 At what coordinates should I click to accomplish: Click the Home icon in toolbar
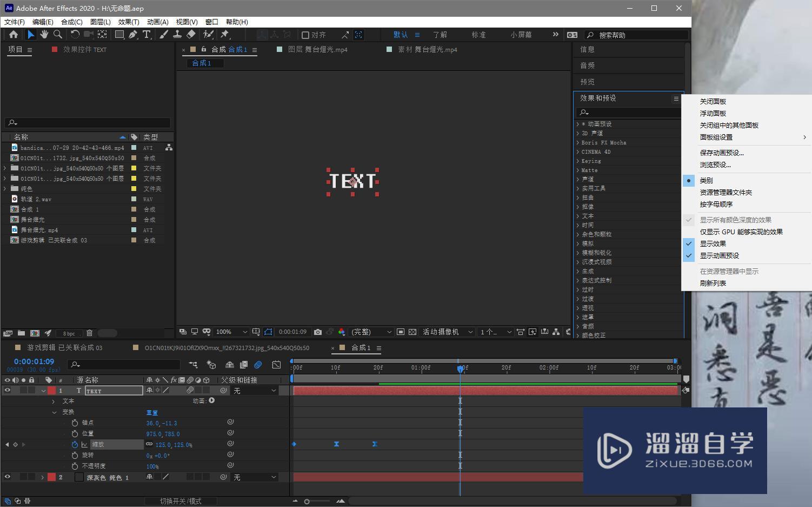click(x=14, y=35)
